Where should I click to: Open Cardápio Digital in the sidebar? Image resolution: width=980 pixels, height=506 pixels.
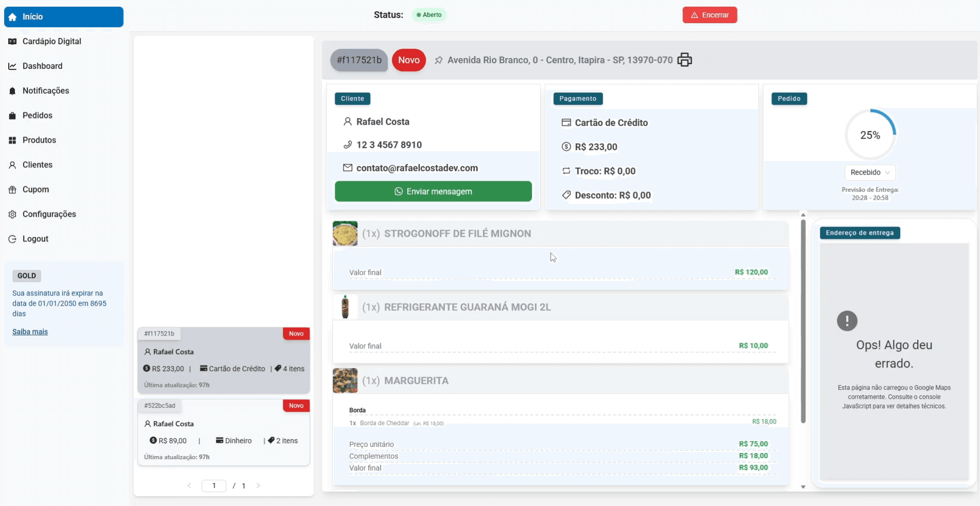point(51,42)
